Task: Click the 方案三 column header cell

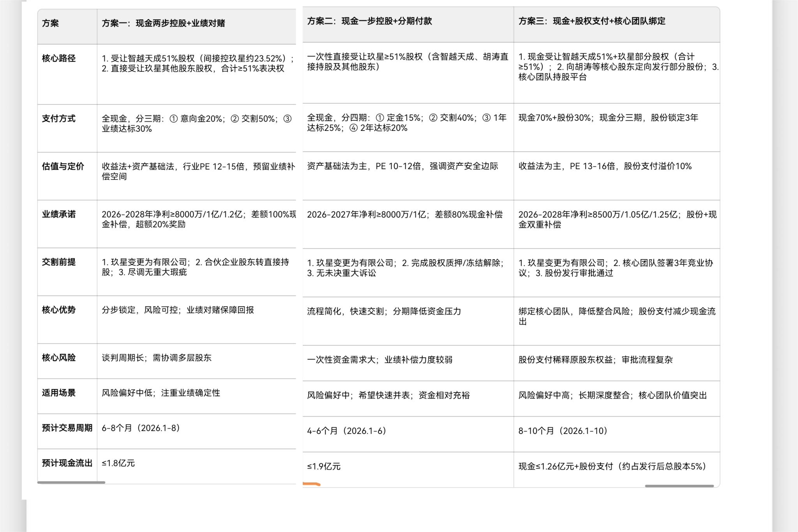Action: click(x=591, y=21)
